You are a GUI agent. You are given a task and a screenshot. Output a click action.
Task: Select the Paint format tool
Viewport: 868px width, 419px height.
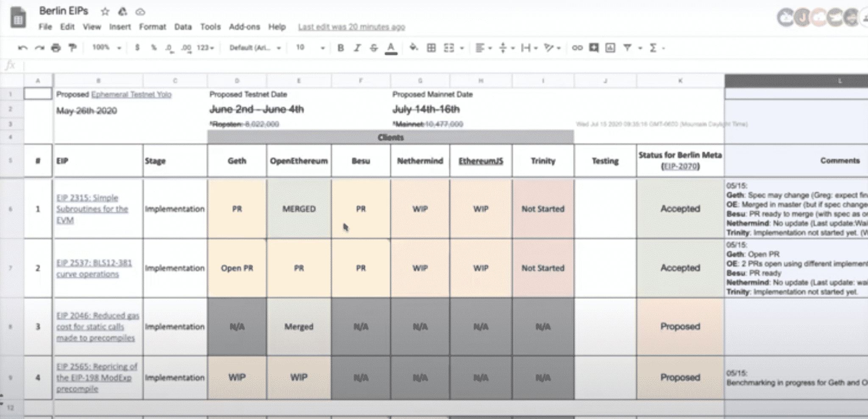coord(72,47)
